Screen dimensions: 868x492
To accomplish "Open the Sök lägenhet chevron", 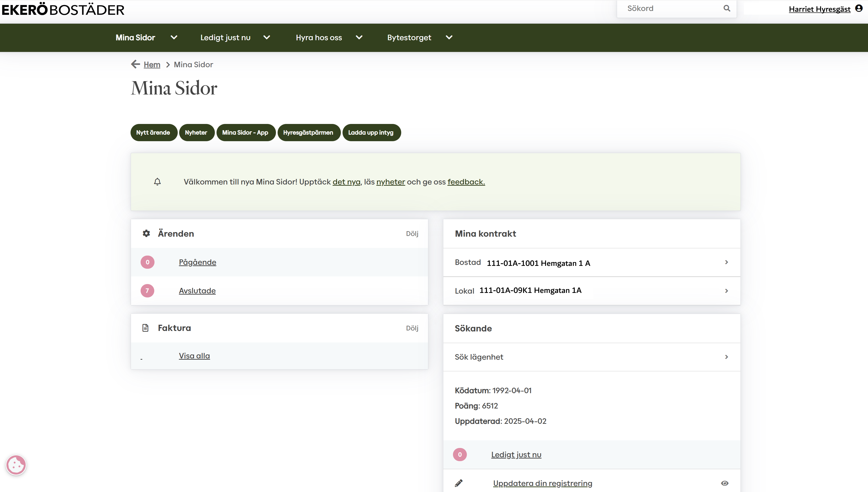I will coord(726,357).
